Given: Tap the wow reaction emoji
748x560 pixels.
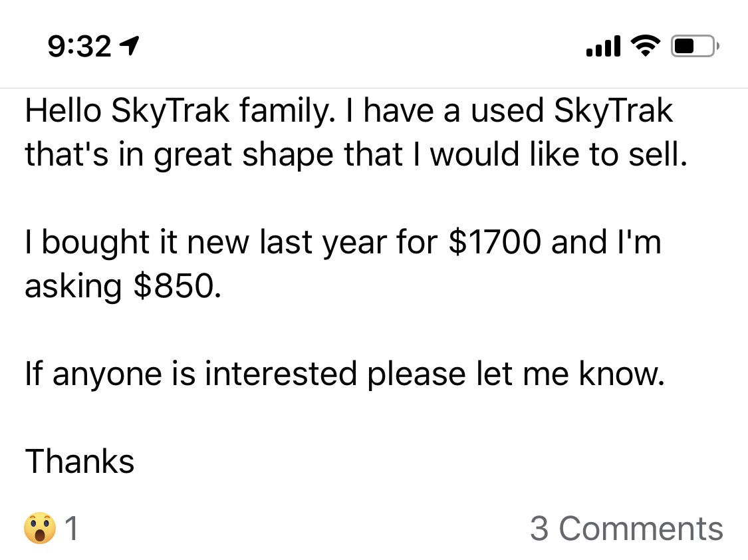Looking at the screenshot, I should click(40, 529).
